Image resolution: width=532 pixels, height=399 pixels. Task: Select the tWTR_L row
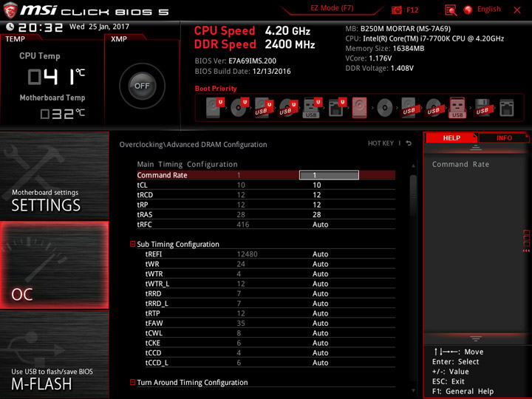click(x=270, y=284)
